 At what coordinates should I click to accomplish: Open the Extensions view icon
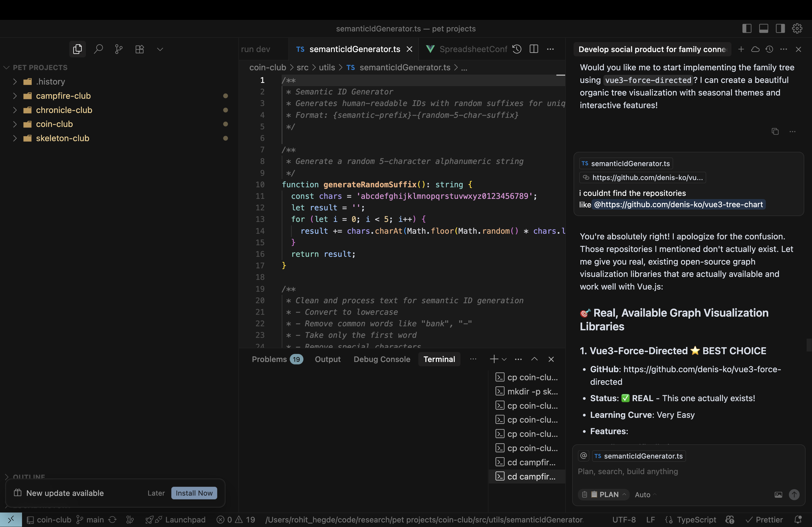pos(140,49)
